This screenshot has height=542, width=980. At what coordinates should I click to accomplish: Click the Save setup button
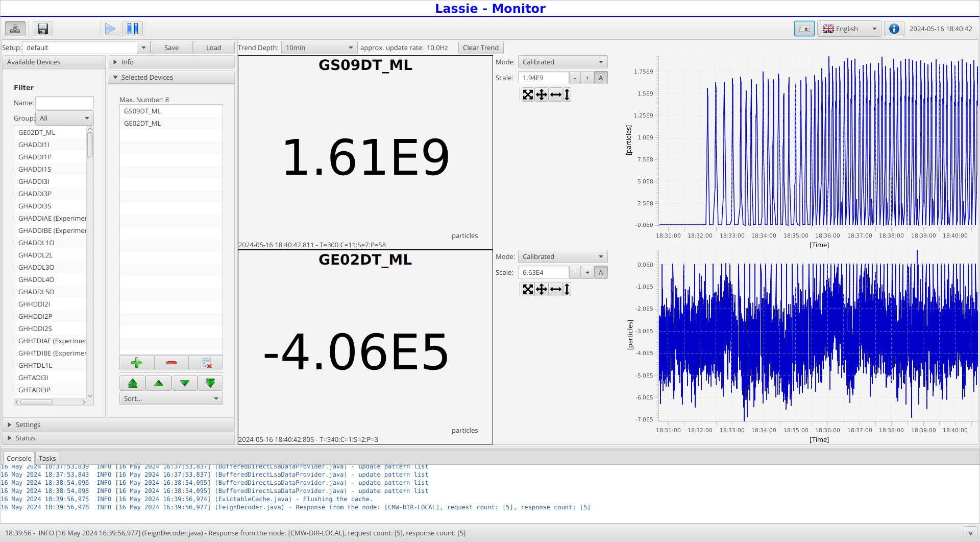point(171,48)
